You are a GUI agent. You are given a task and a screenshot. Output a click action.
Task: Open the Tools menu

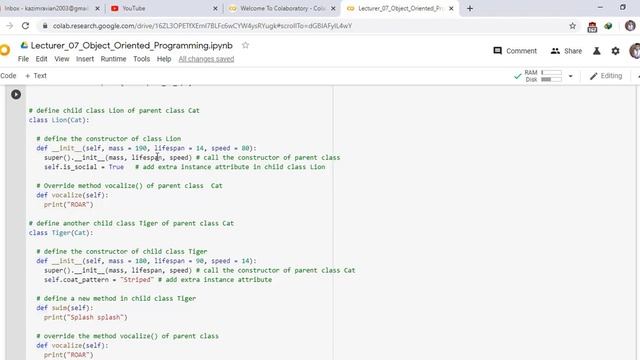tap(142, 59)
